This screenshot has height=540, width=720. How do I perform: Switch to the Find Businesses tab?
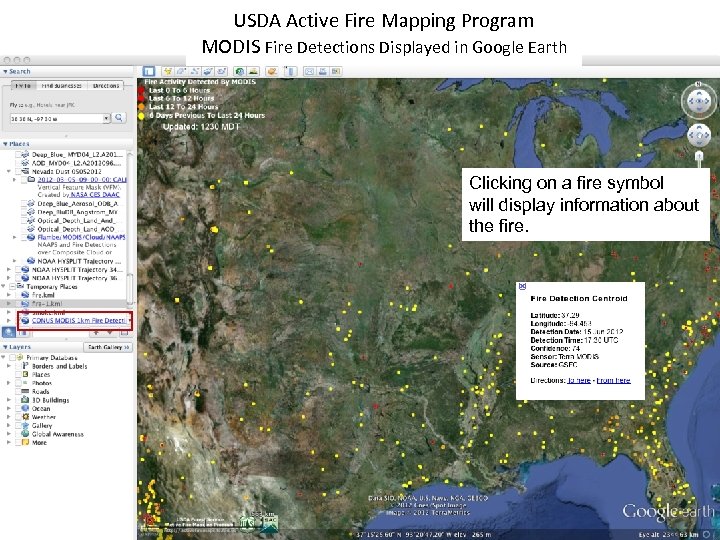click(x=62, y=86)
